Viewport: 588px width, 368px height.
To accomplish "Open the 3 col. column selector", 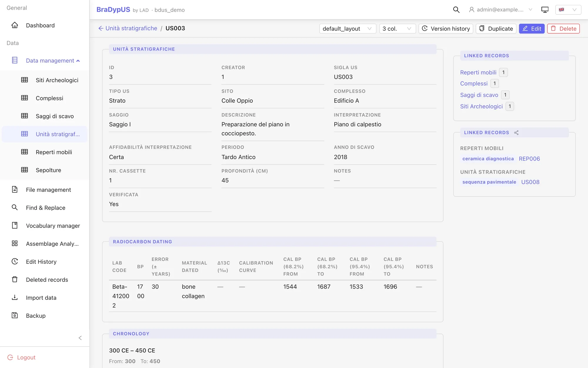I will point(397,29).
